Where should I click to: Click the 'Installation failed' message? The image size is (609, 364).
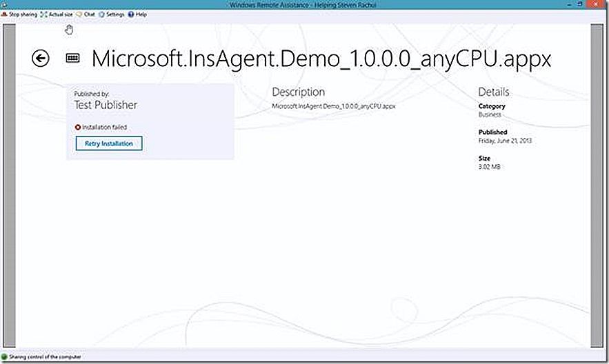(104, 128)
